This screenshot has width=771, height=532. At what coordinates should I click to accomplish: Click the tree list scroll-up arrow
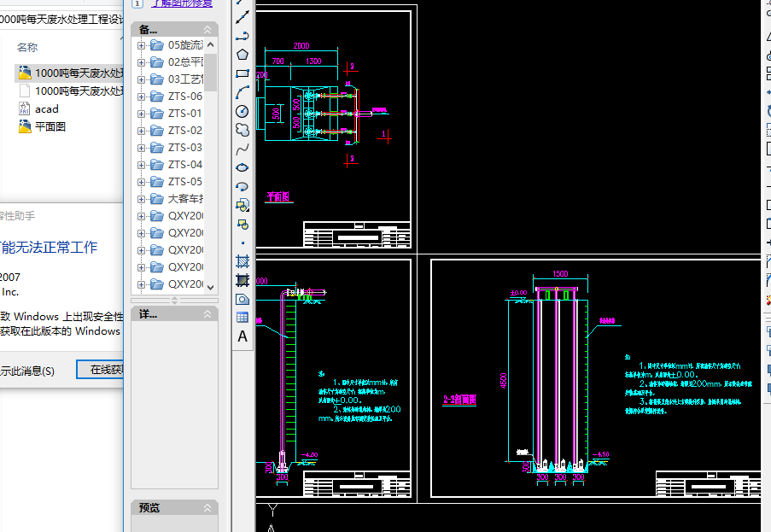tap(210, 44)
